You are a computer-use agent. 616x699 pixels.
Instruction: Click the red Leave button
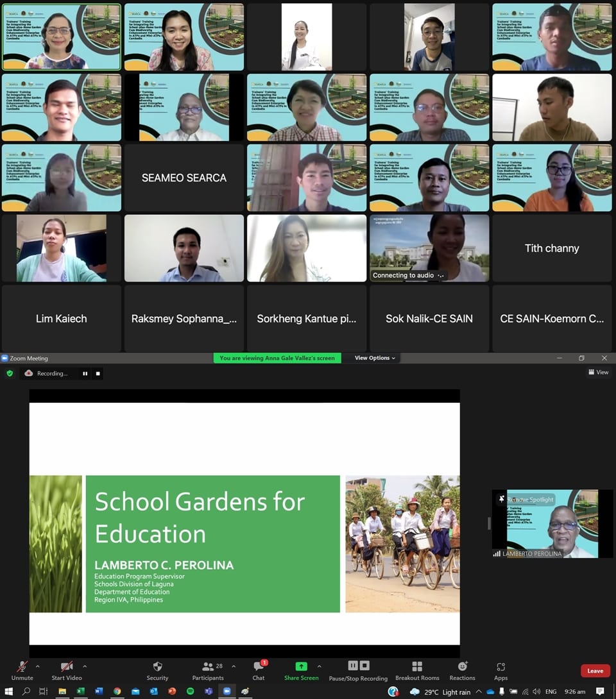(595, 671)
